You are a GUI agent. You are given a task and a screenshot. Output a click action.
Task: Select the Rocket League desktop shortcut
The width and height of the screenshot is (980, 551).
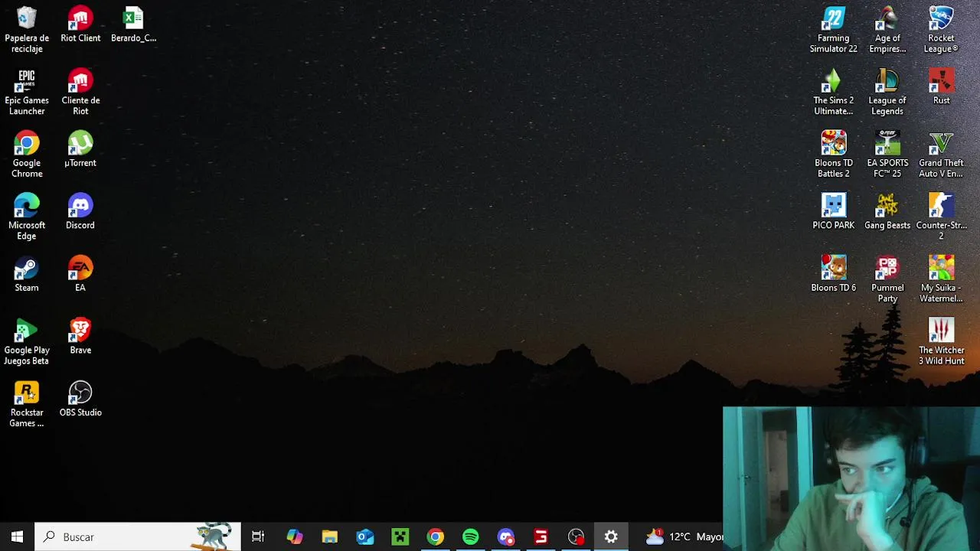coord(941,30)
